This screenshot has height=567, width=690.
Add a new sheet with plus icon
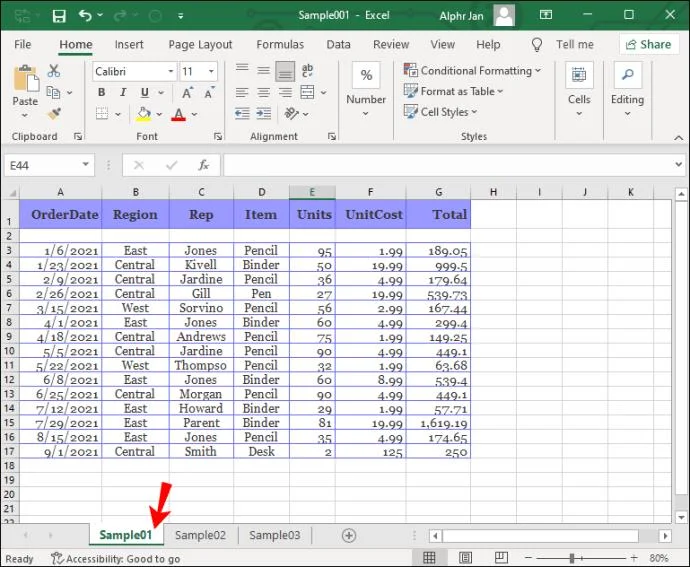click(349, 535)
